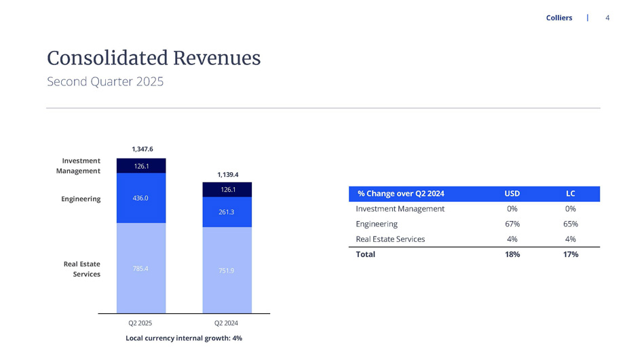Screen dimensions: 644x362
Task: Click the Second Quarter 2025 subtitle
Action: tap(105, 82)
